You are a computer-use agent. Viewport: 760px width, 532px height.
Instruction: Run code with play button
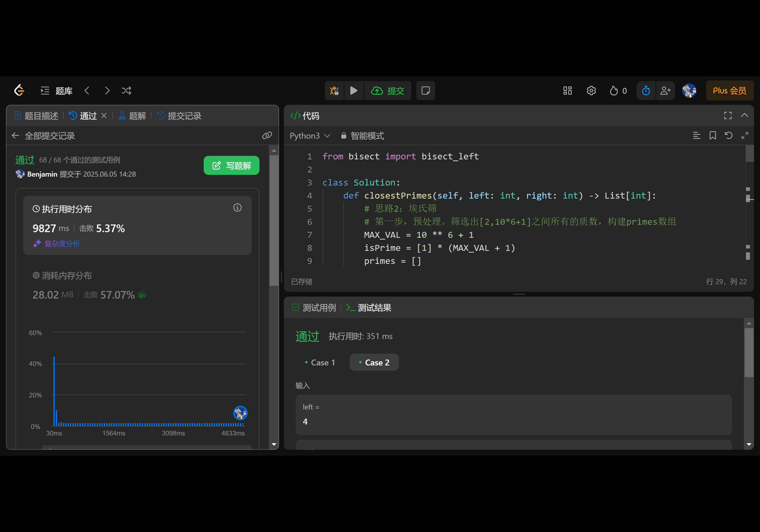[354, 90]
